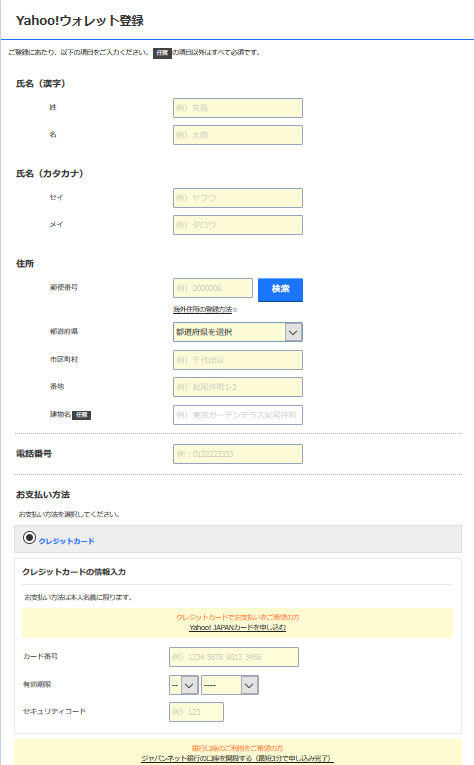Click the 氏名（漢字） section heading
Screen dimensions: 474x765
click(40, 84)
